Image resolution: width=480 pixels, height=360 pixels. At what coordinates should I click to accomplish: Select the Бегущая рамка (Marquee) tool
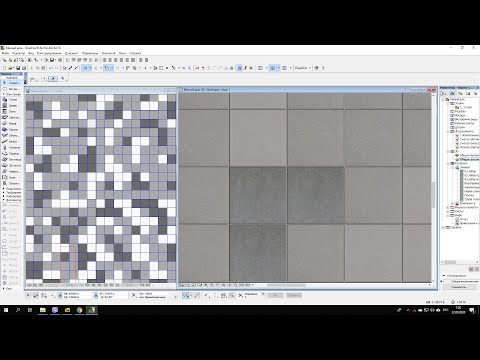coord(11,89)
